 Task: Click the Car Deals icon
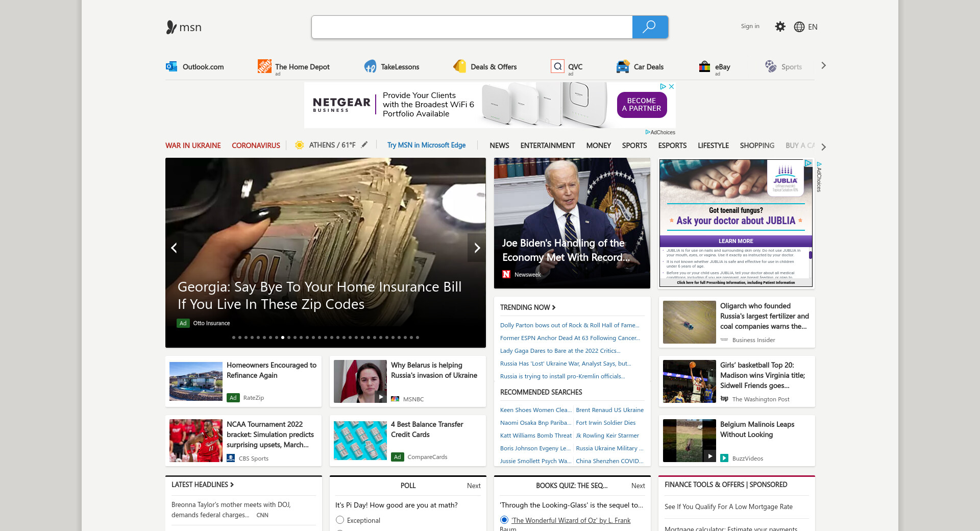(x=623, y=66)
